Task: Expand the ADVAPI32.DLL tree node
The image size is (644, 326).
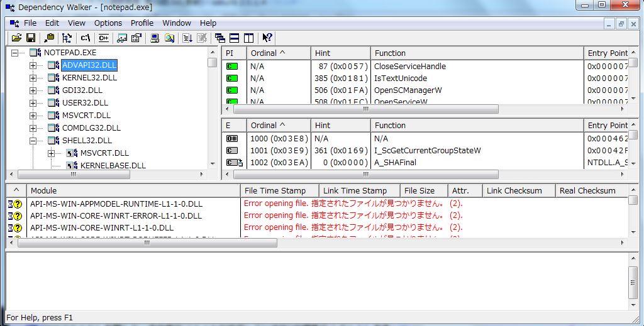Action: [x=33, y=65]
